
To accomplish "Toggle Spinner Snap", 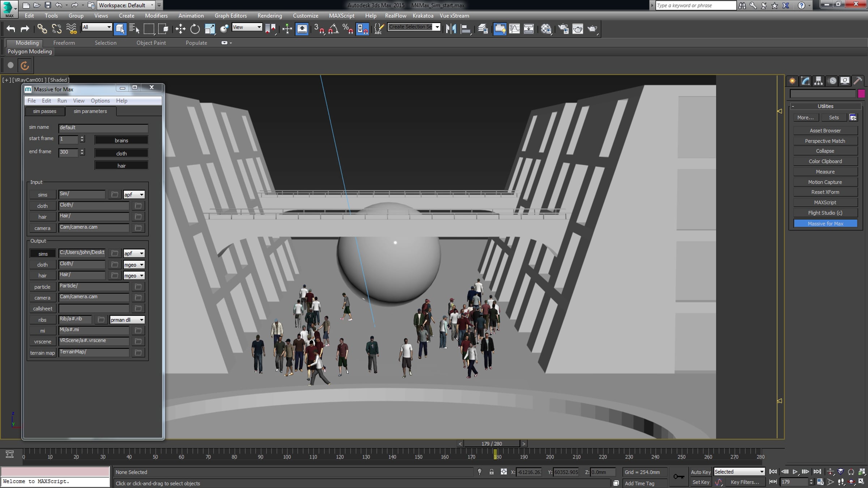I will click(362, 29).
